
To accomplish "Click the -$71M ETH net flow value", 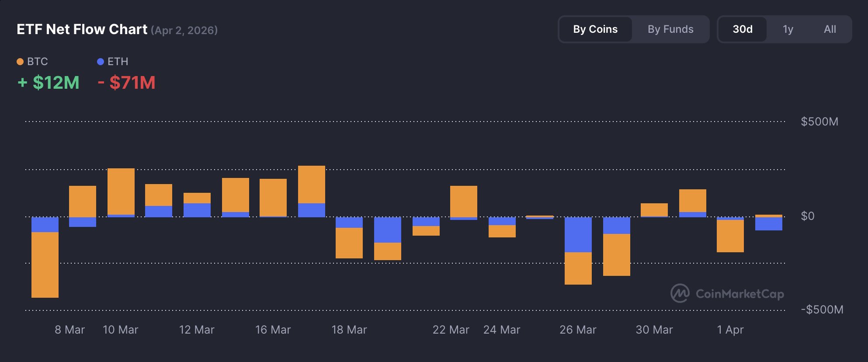I will point(127,83).
